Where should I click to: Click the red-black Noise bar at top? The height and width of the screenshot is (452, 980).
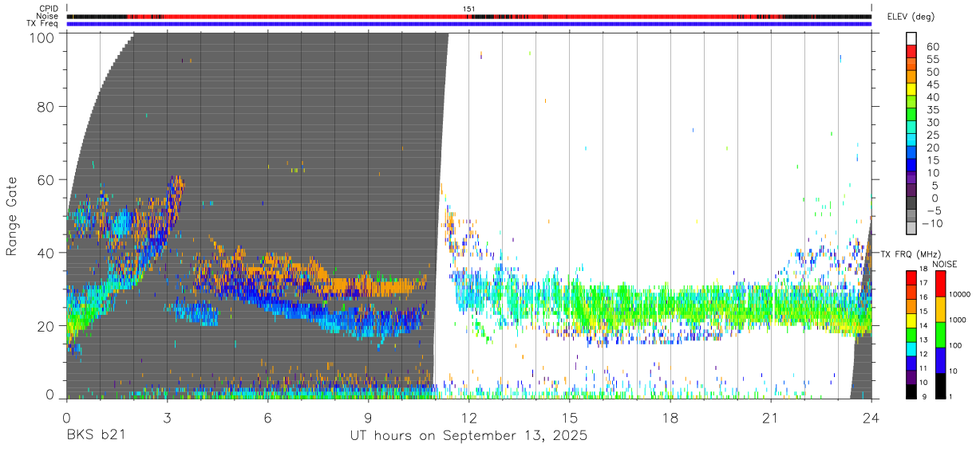[x=469, y=16]
